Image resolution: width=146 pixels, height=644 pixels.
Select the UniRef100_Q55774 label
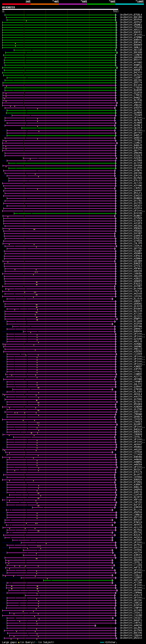131,82
